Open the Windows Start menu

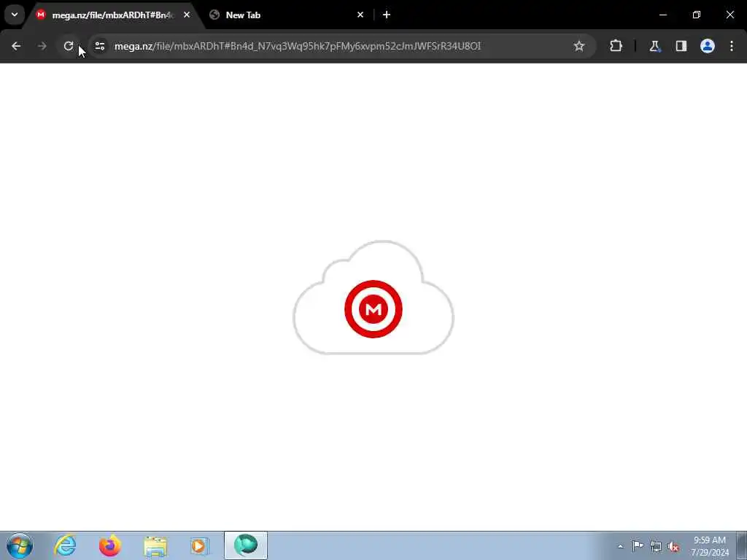(x=20, y=545)
